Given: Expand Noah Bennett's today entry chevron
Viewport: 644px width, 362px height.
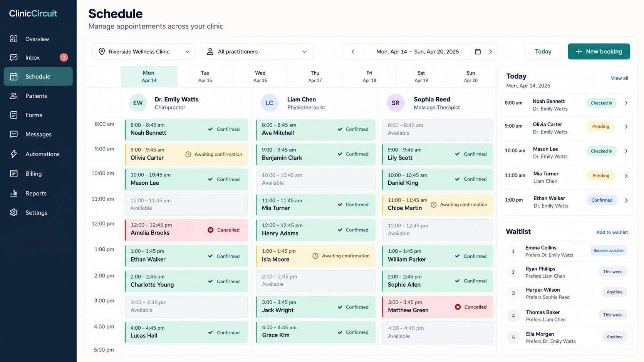Looking at the screenshot, I should (x=626, y=103).
